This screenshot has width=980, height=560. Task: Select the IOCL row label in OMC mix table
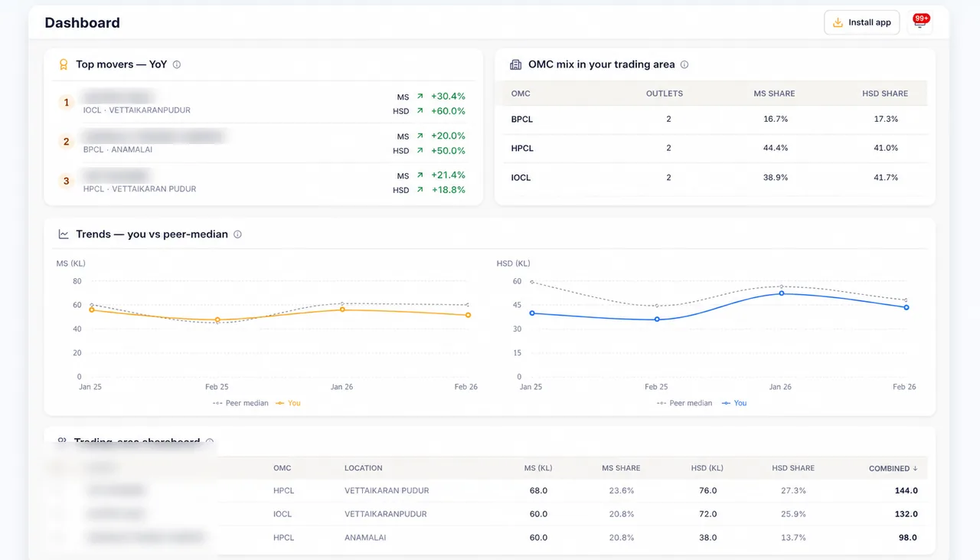click(521, 178)
